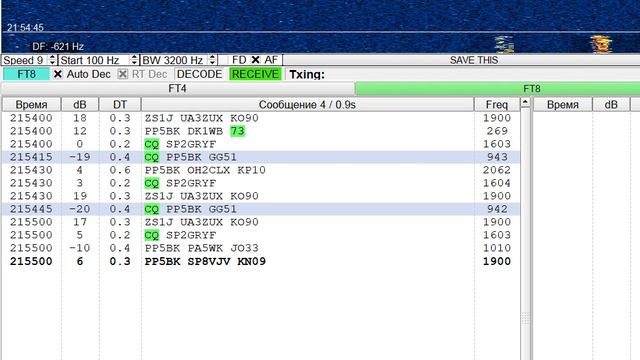640x360 pixels.
Task: Click inside the Start 100 Hz field
Action: coord(95,60)
